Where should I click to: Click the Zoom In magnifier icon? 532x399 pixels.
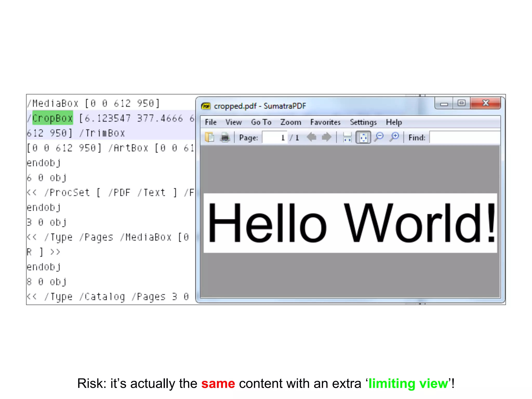pyautogui.click(x=394, y=137)
